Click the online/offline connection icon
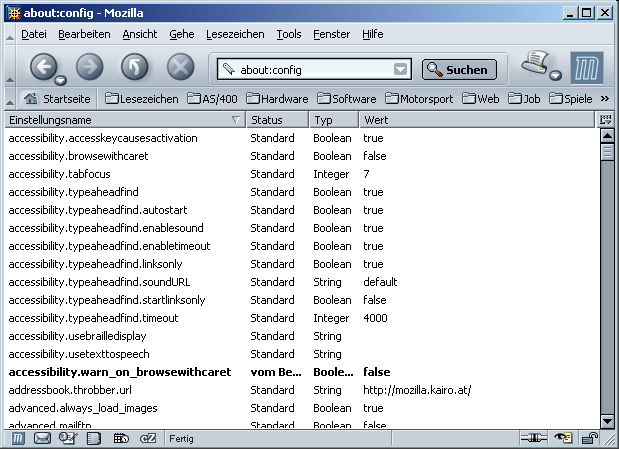This screenshot has height=449, width=619. [533, 438]
